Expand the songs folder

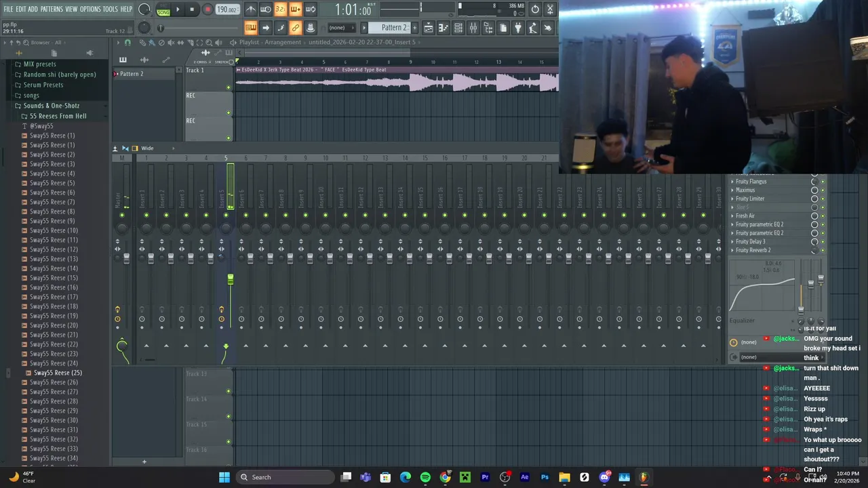(x=31, y=96)
